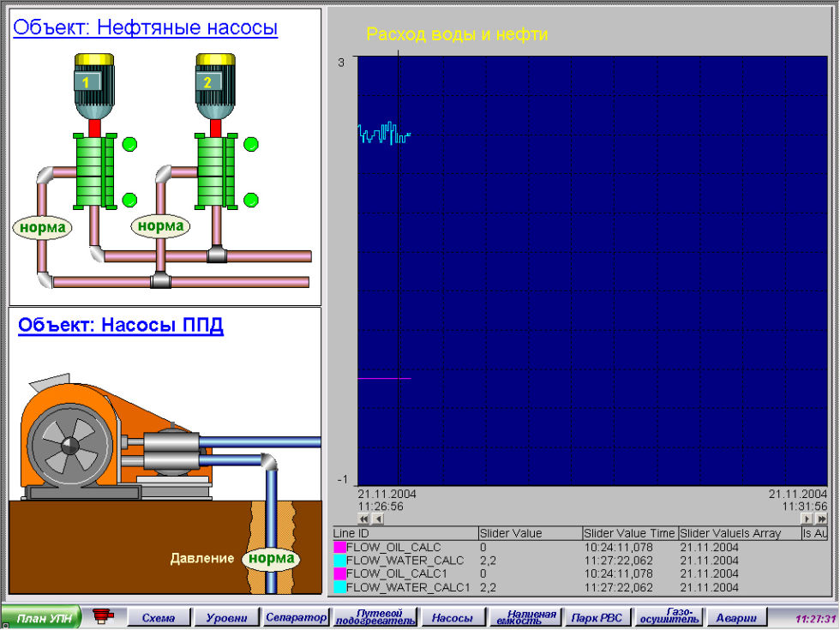
Task: Open the Аварии alarms screen
Action: pos(736,618)
